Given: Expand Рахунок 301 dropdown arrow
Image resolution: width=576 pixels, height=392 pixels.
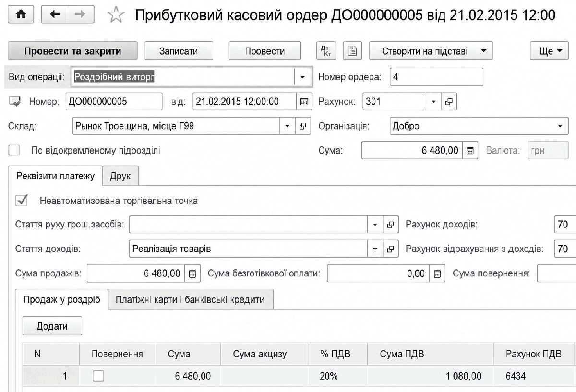Looking at the screenshot, I should [x=434, y=102].
